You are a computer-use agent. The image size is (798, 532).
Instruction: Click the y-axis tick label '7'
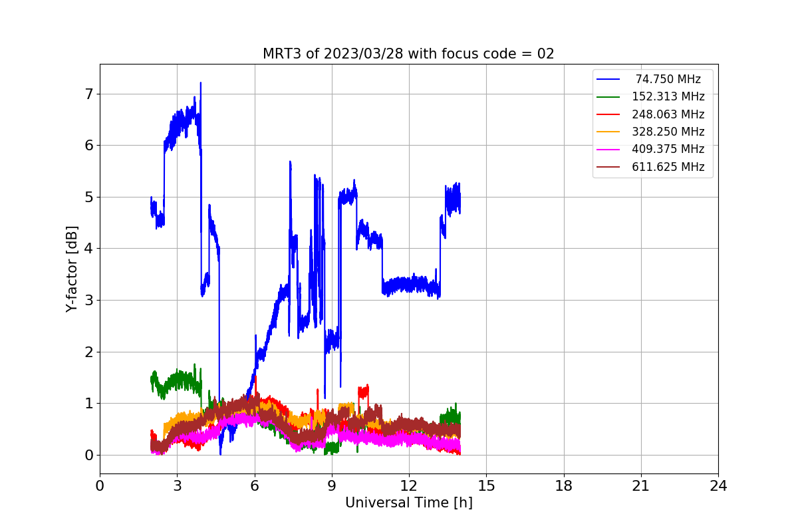point(89,94)
